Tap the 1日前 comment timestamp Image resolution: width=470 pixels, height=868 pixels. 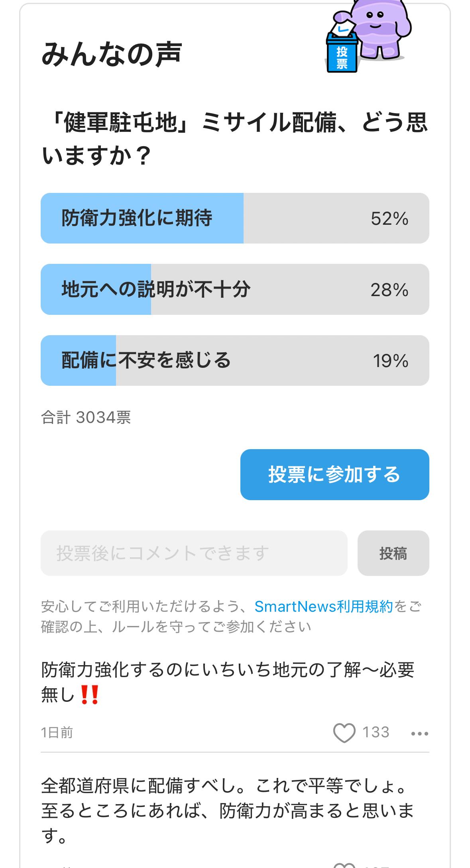tap(57, 732)
